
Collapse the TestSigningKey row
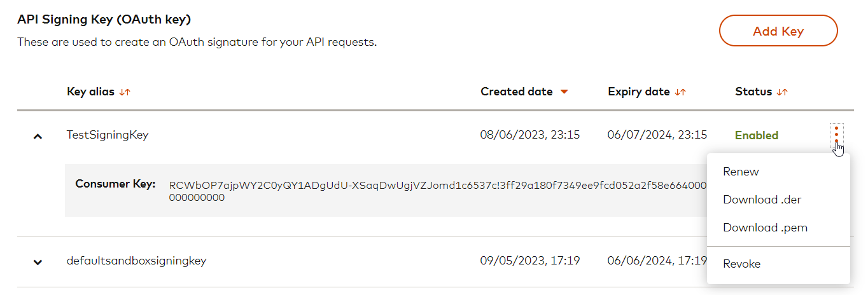38,136
